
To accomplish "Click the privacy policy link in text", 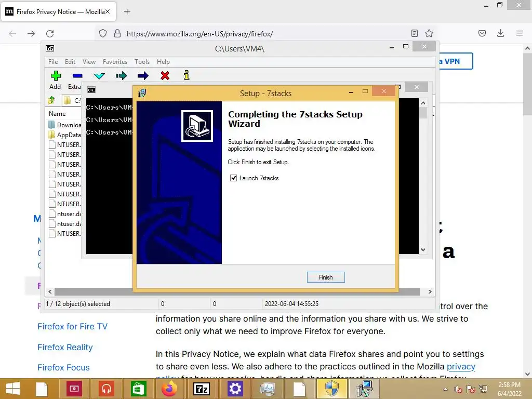I will click(x=461, y=366).
